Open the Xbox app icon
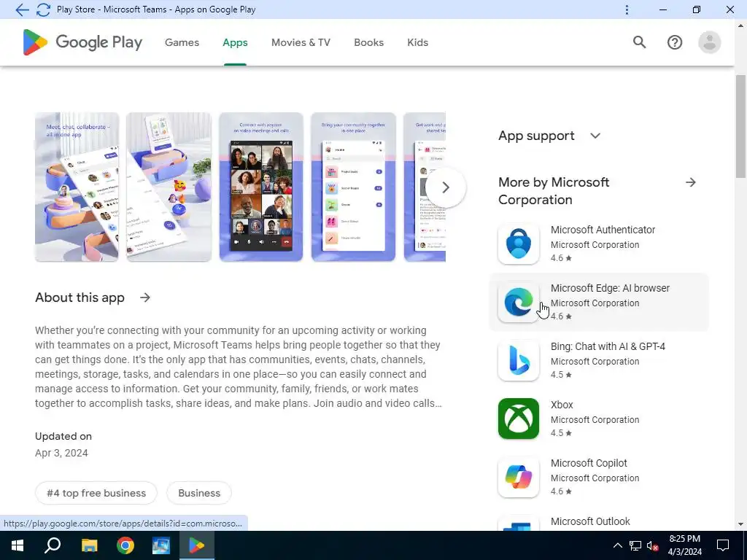The height and width of the screenshot is (560, 747). [519, 419]
